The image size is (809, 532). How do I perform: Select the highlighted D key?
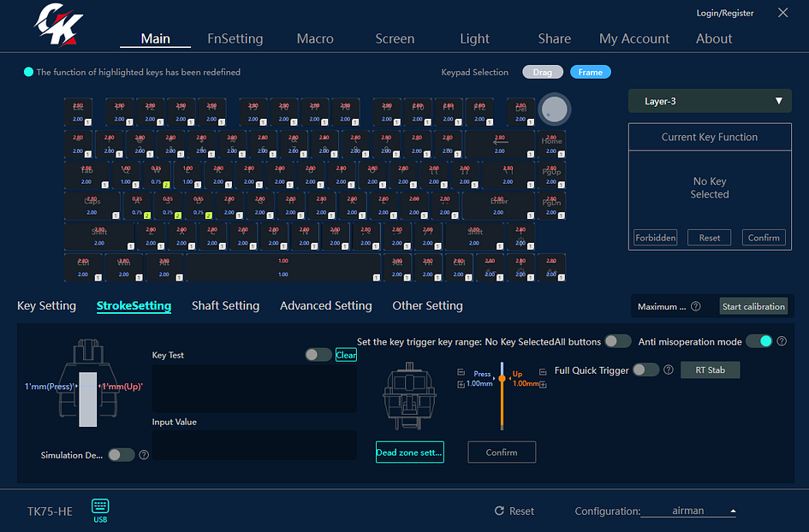pyautogui.click(x=199, y=205)
